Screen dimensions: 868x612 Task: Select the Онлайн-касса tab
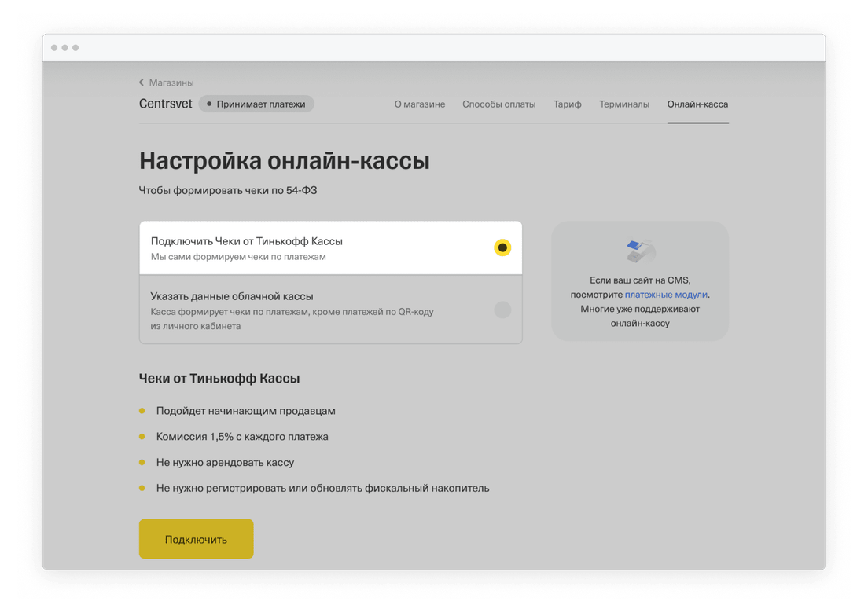point(697,104)
